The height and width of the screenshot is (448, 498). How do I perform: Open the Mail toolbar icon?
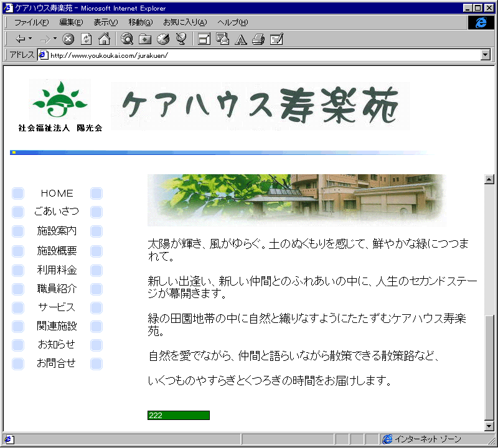[222, 39]
